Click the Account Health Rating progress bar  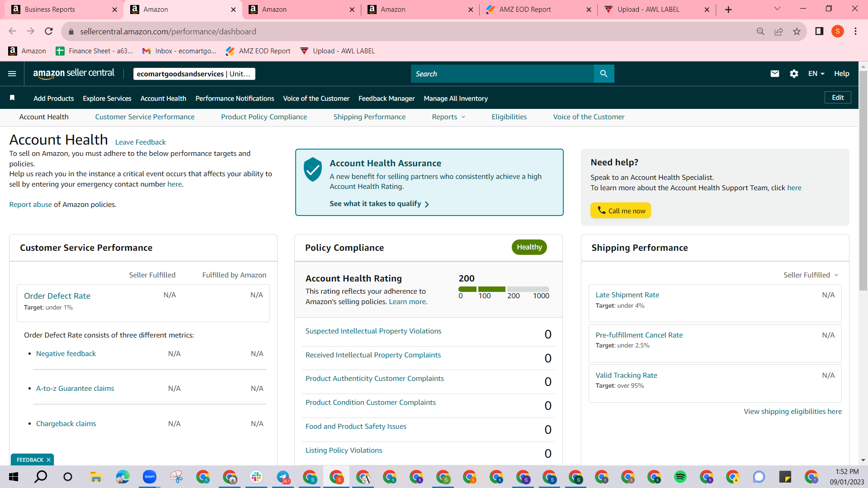[x=504, y=289]
